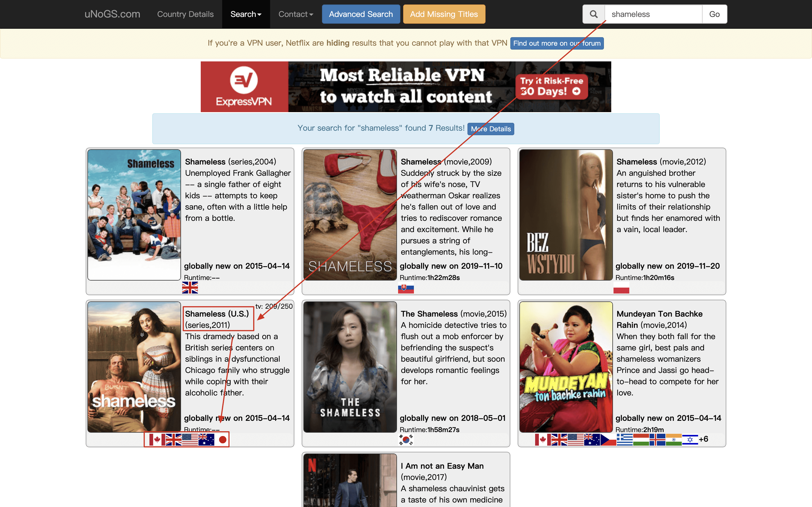Click More Details beside search results count

pos(491,129)
